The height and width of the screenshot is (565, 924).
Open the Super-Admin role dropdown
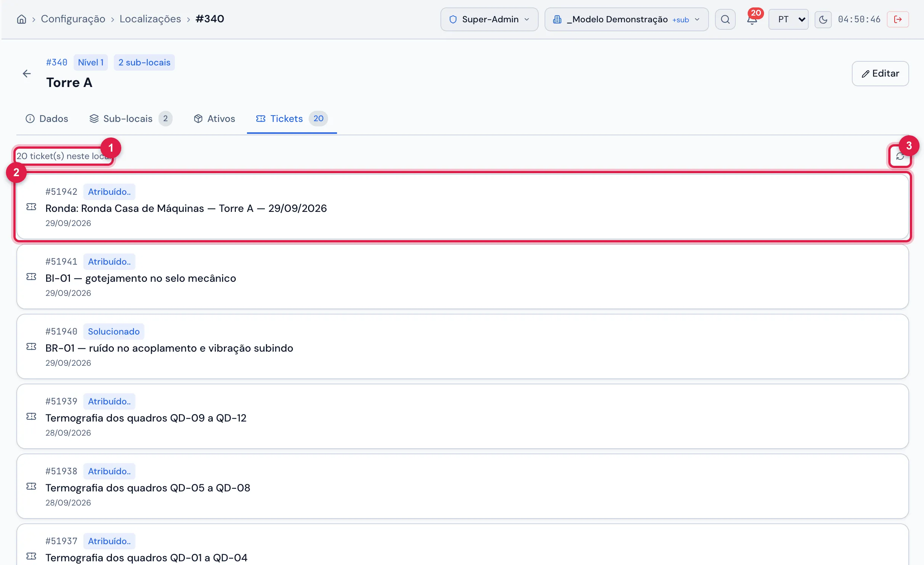point(489,19)
